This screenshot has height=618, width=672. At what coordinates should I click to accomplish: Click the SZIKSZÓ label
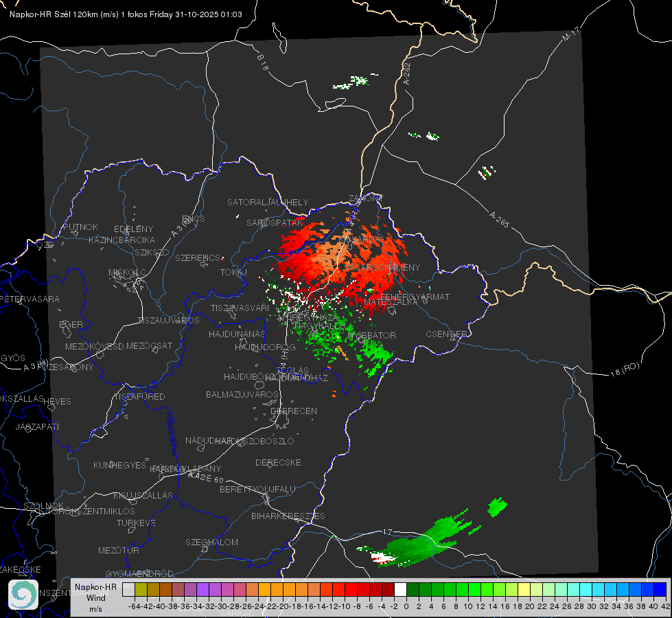(152, 252)
